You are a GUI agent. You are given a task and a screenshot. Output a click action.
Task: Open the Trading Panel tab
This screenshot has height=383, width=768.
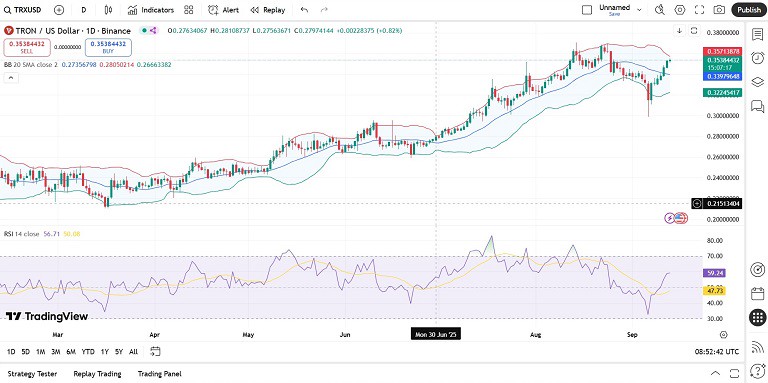tap(160, 374)
